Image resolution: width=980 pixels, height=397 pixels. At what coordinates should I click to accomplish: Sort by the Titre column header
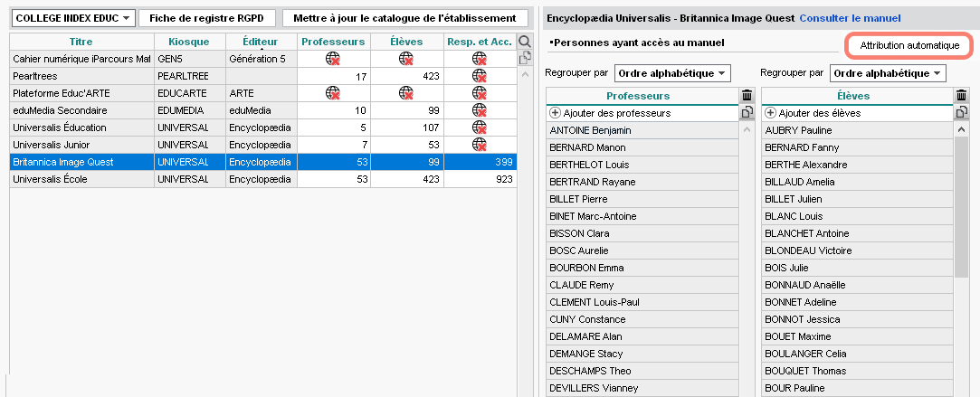(x=81, y=42)
